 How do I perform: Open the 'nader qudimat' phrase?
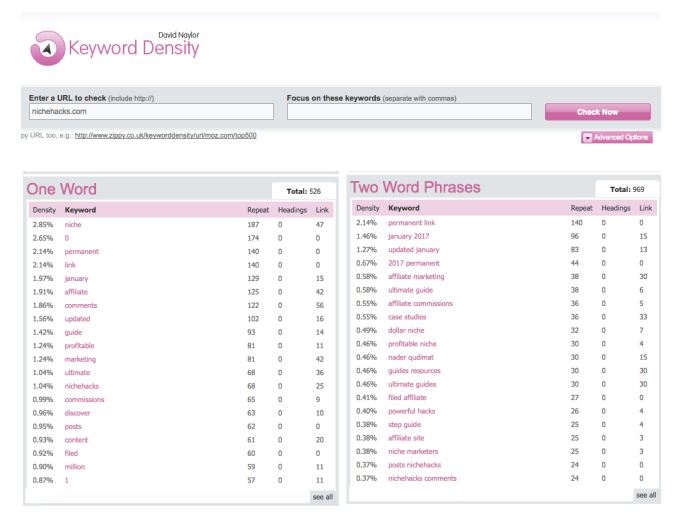click(x=411, y=357)
